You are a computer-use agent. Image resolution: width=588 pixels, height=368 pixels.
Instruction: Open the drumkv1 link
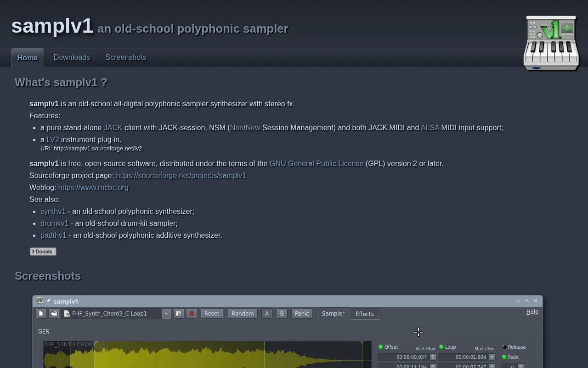[55, 223]
